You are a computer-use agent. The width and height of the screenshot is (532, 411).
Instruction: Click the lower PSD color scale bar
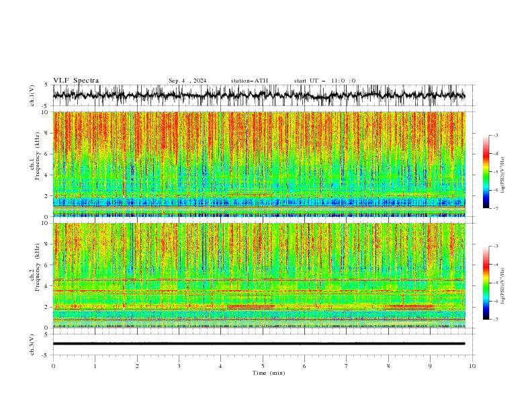pyautogui.click(x=486, y=283)
